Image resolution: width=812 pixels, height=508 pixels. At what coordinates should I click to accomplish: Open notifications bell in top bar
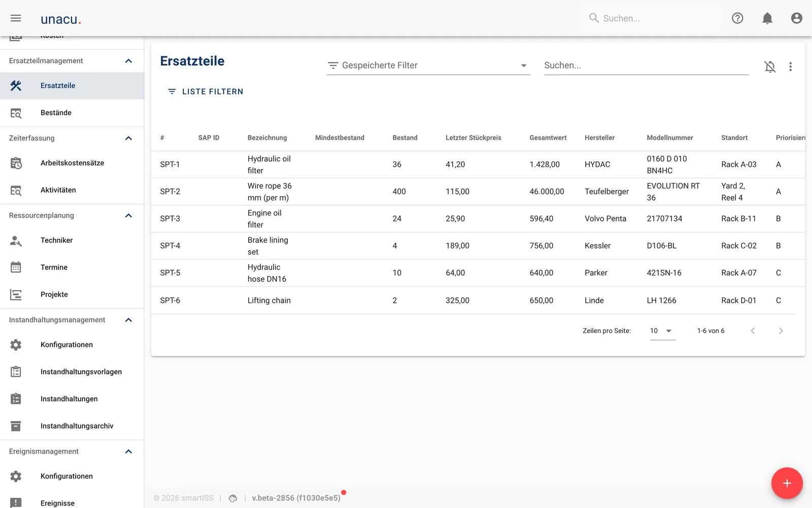click(x=767, y=18)
